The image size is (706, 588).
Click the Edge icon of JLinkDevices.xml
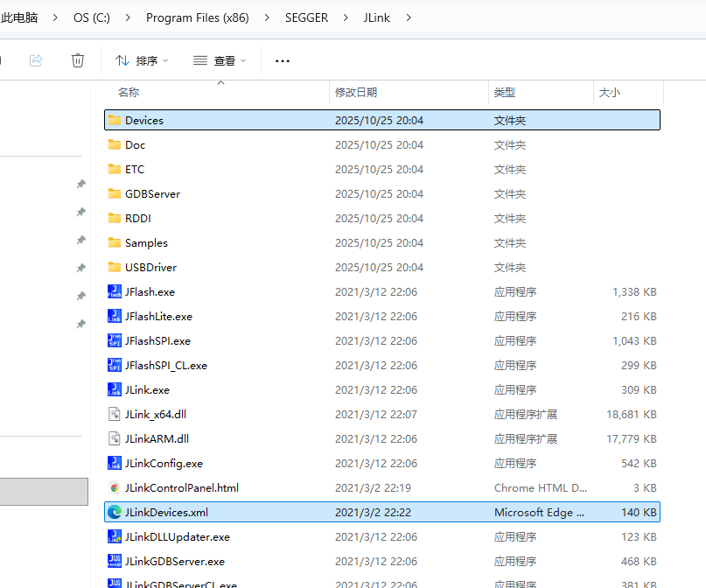coord(115,512)
